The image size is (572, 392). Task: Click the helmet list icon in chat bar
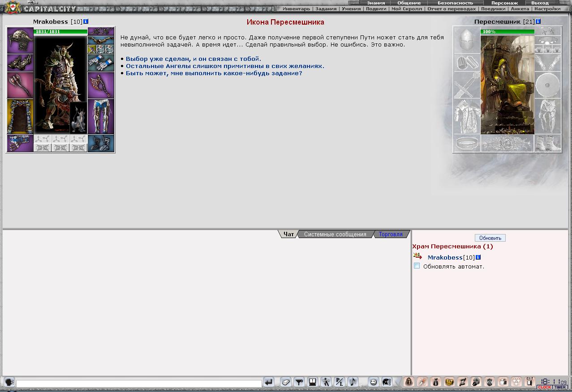386,382
